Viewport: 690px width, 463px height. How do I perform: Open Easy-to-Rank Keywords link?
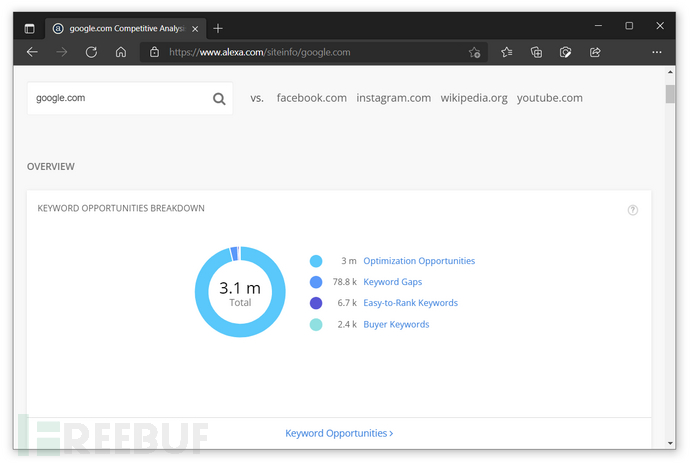pyautogui.click(x=411, y=303)
